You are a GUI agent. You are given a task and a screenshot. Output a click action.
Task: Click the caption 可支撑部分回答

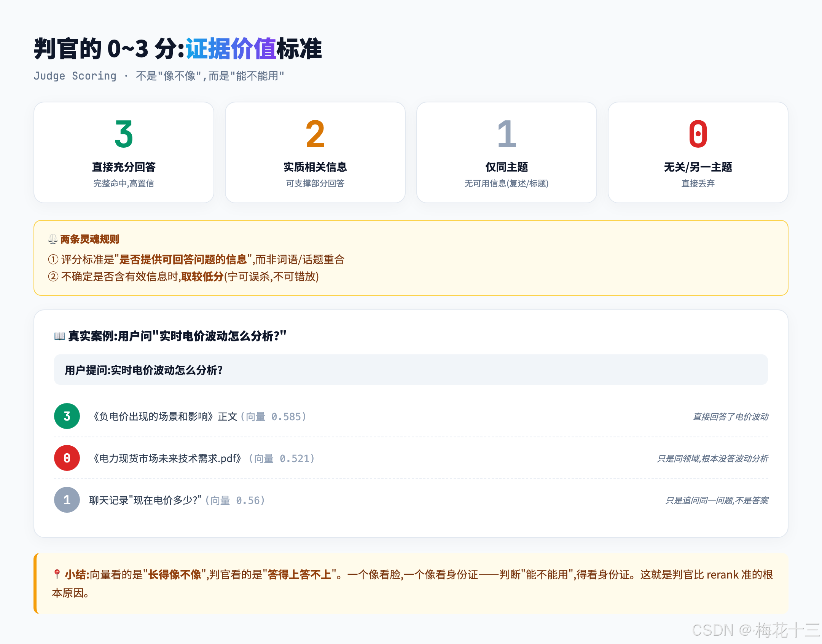tap(315, 183)
